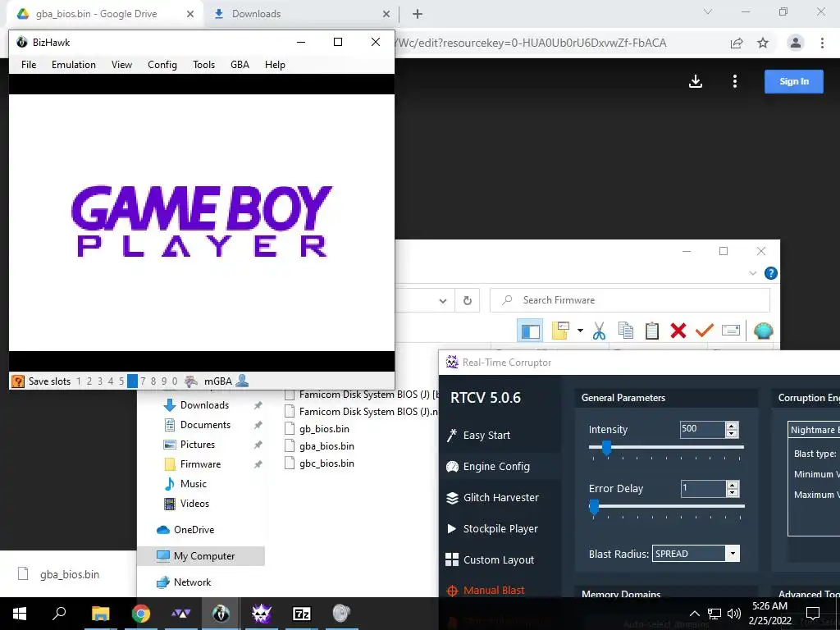The image size is (840, 630).
Task: Open the dropdown arrow next to folder options
Action: tap(580, 331)
